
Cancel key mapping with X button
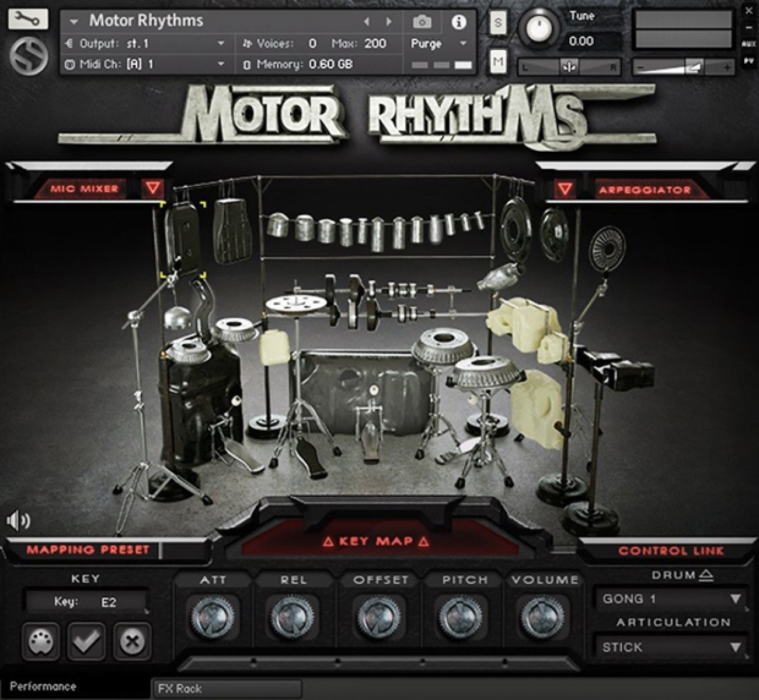(x=132, y=642)
